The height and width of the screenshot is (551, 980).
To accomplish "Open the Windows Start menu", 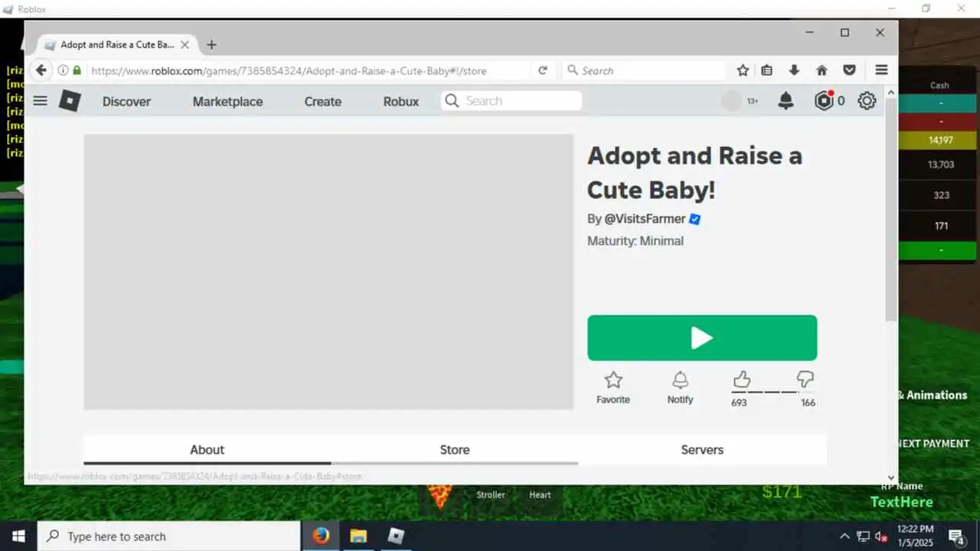I will pyautogui.click(x=18, y=536).
